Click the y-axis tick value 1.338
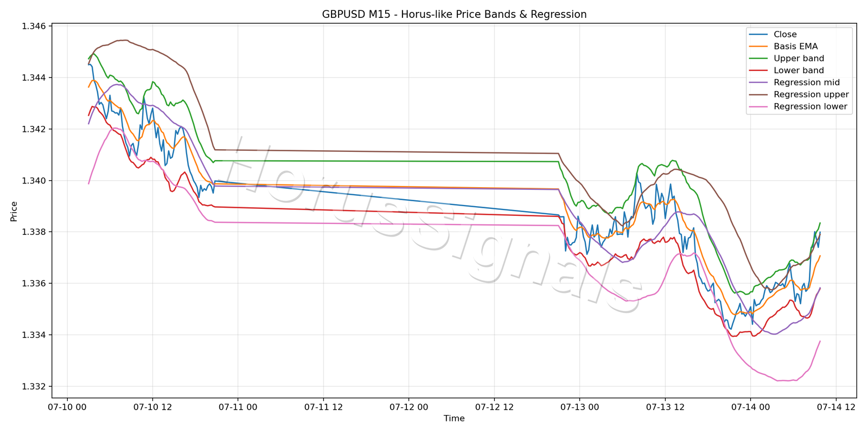 [x=34, y=232]
